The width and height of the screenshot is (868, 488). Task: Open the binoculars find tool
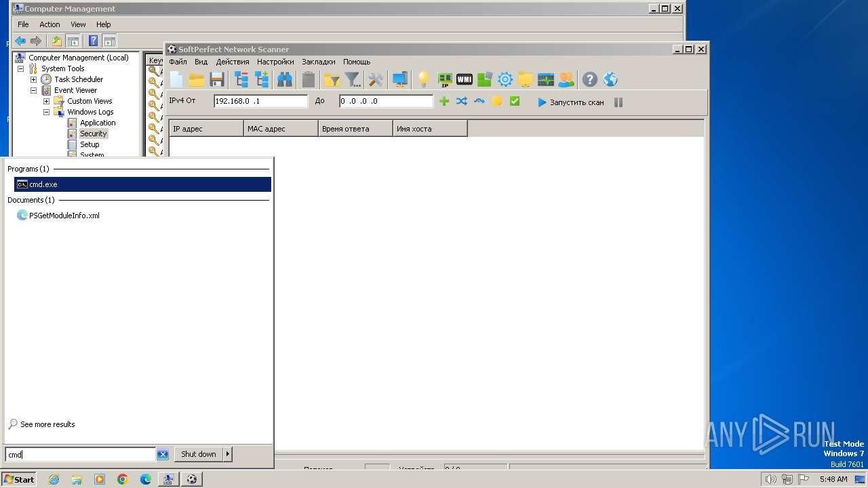285,80
